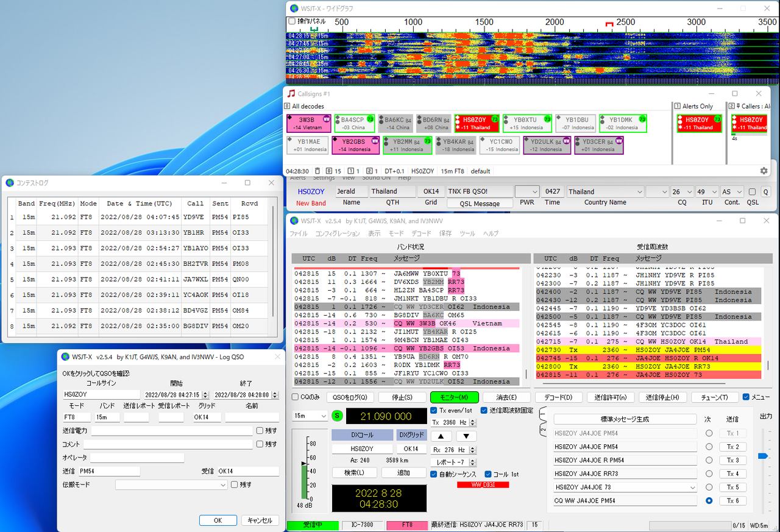Open the ファイル menu in WSJT-X
780x532 pixels.
click(299, 233)
